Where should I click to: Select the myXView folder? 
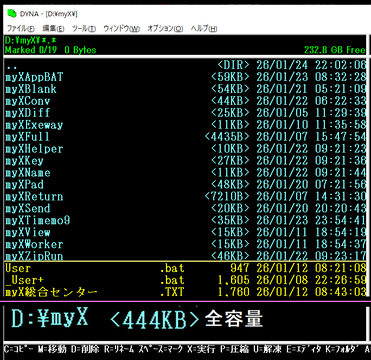tap(185, 232)
